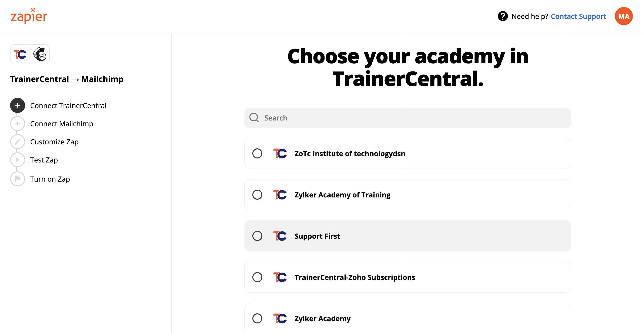
Task: Select the ZoTc Institute of technologydsn radio button
Action: [x=257, y=153]
